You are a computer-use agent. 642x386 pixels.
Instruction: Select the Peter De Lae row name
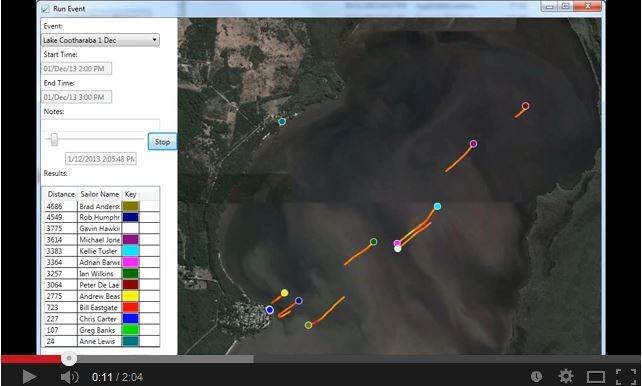coord(99,285)
